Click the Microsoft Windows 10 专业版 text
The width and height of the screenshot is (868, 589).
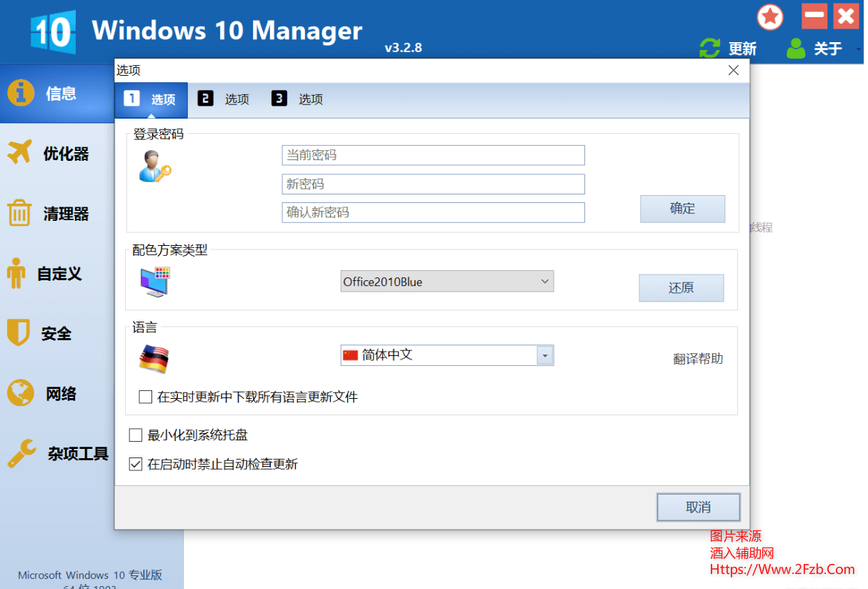point(90,575)
